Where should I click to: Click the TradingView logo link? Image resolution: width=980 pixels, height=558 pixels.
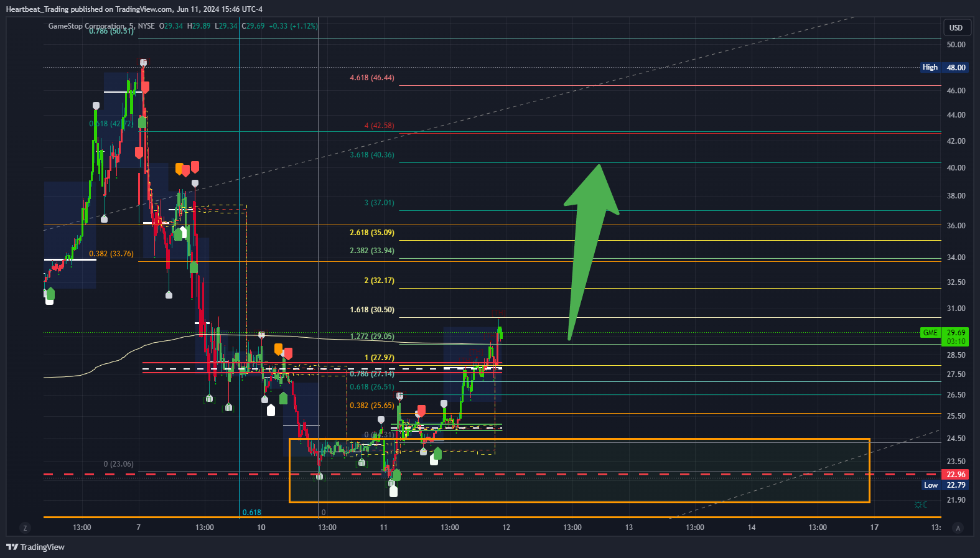click(35, 547)
